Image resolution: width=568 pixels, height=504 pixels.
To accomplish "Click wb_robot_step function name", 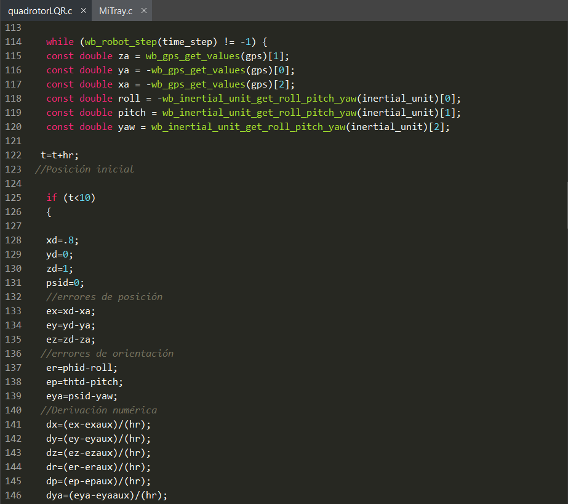I will [x=121, y=42].
